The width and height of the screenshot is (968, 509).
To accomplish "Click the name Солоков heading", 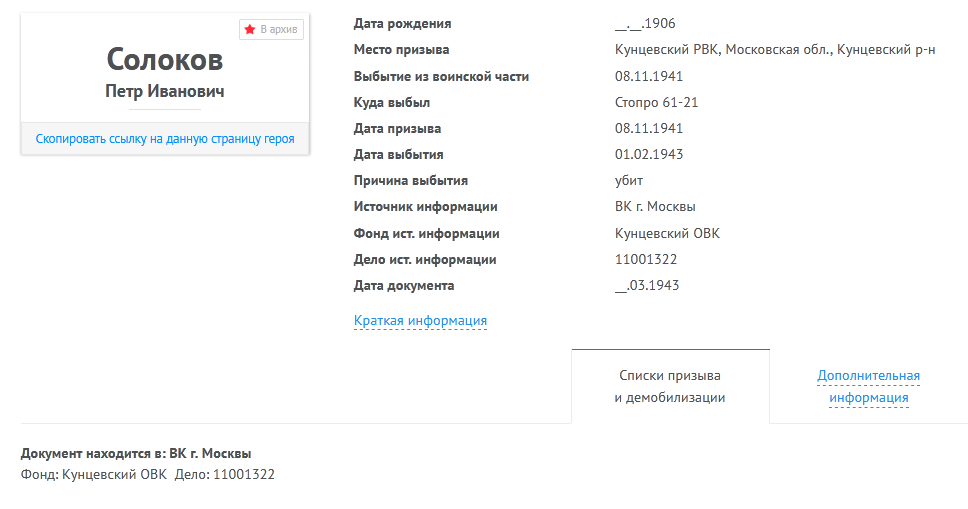I will (165, 60).
